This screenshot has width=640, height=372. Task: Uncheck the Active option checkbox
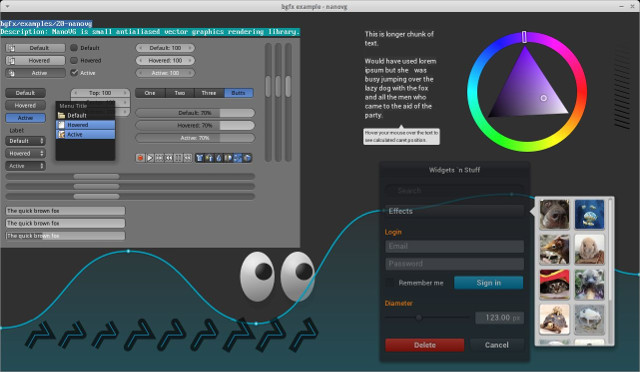pos(74,73)
